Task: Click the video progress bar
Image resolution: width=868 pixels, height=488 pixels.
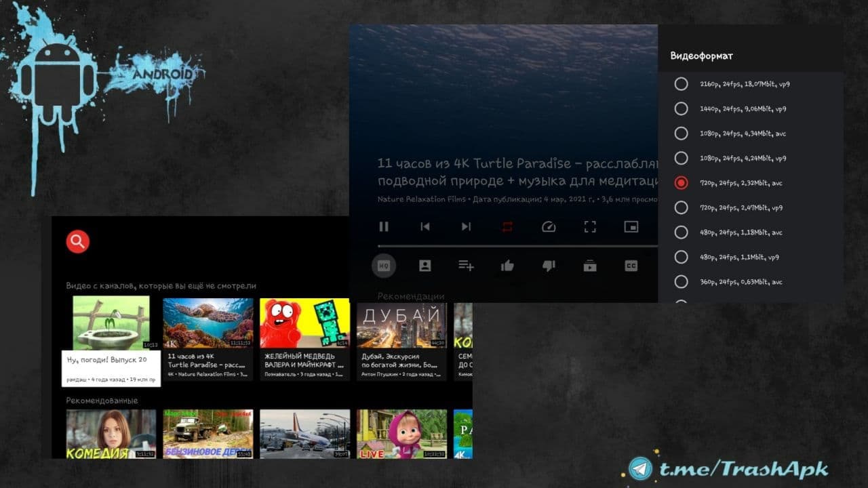Action: 517,246
